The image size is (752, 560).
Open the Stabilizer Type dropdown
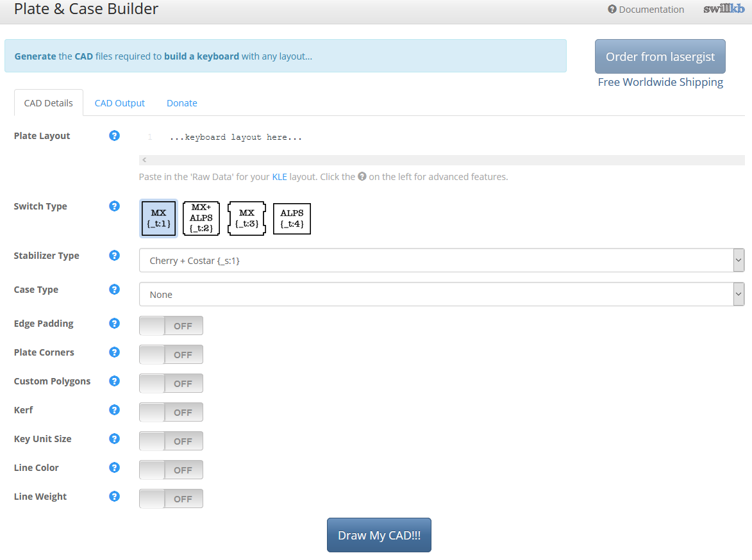442,261
